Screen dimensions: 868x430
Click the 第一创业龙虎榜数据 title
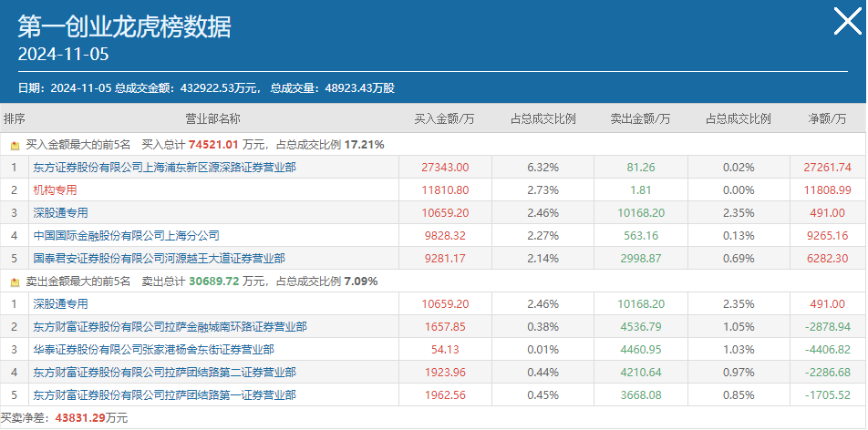point(125,26)
